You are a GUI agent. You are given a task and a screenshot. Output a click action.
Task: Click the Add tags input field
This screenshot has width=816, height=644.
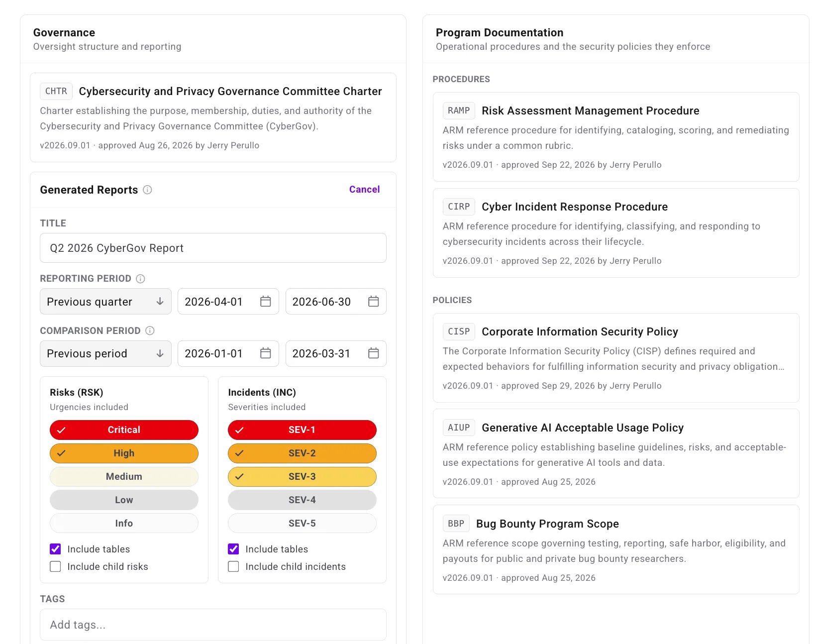pyautogui.click(x=213, y=625)
